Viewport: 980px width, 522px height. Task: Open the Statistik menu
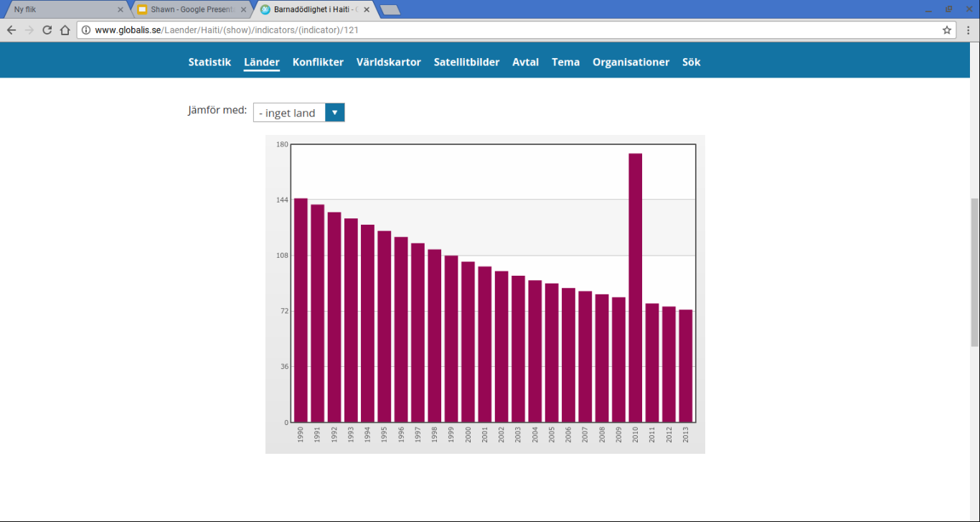209,62
